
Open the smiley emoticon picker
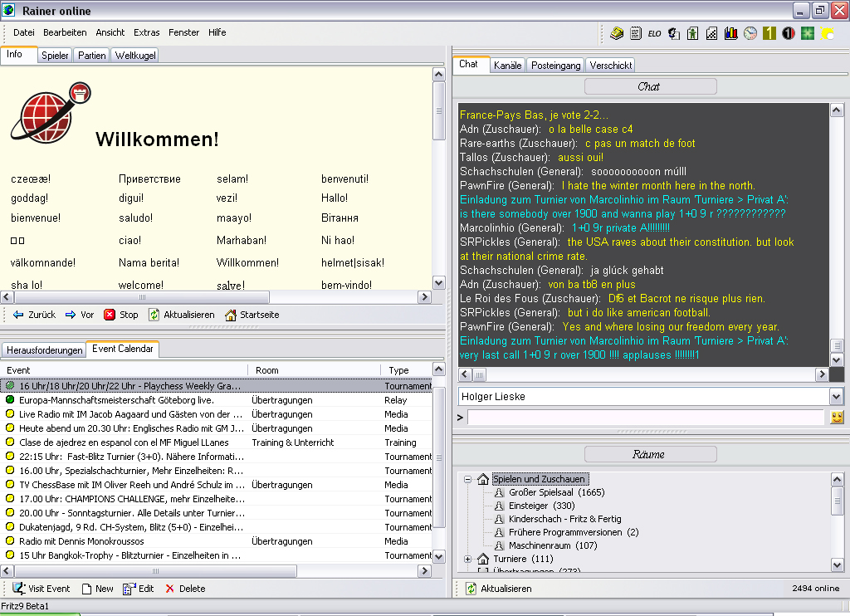[837, 417]
